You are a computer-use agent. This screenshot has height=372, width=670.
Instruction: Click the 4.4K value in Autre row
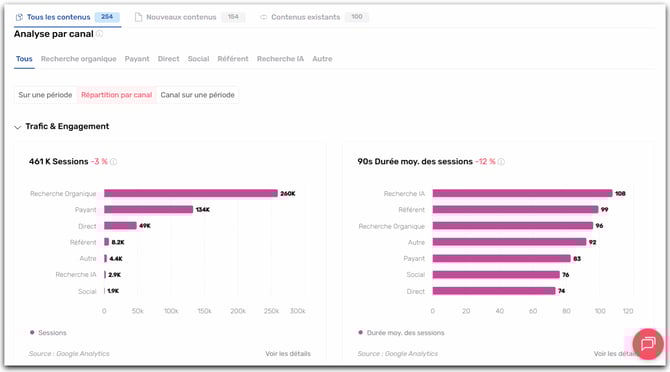116,258
